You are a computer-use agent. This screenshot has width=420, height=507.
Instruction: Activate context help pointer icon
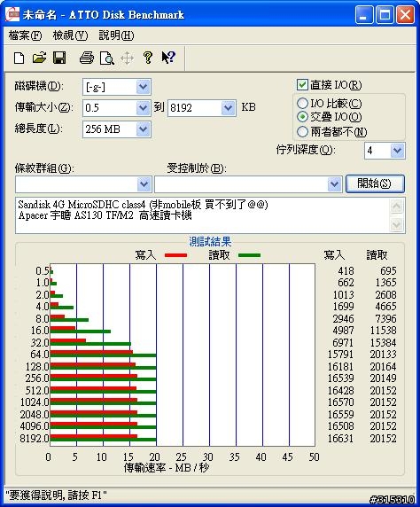(x=168, y=58)
